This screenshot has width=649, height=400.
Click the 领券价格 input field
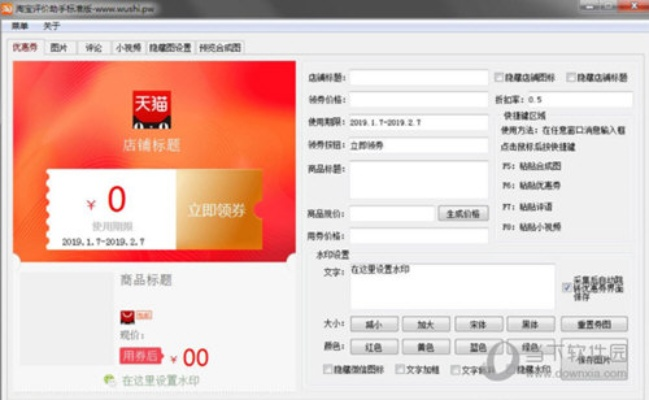(418, 100)
